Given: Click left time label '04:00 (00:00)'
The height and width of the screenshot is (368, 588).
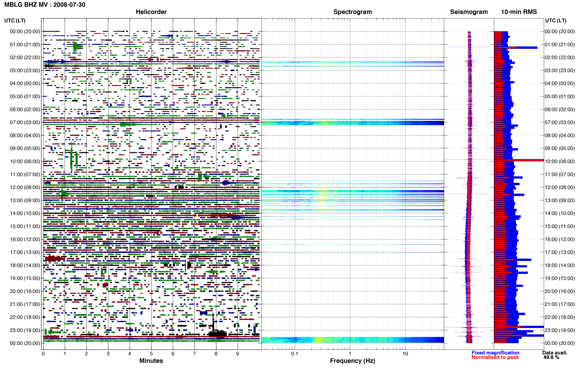Looking at the screenshot, I should point(25,83).
